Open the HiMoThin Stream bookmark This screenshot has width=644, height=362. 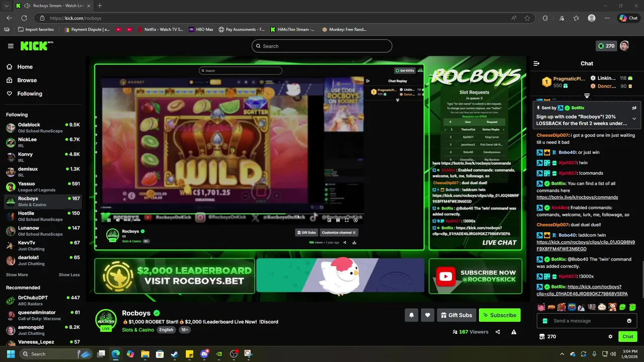pos(293,30)
